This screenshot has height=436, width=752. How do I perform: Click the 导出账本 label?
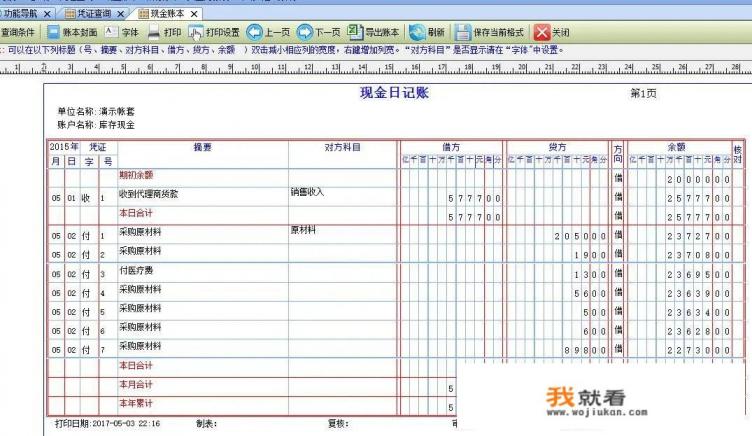click(x=382, y=32)
